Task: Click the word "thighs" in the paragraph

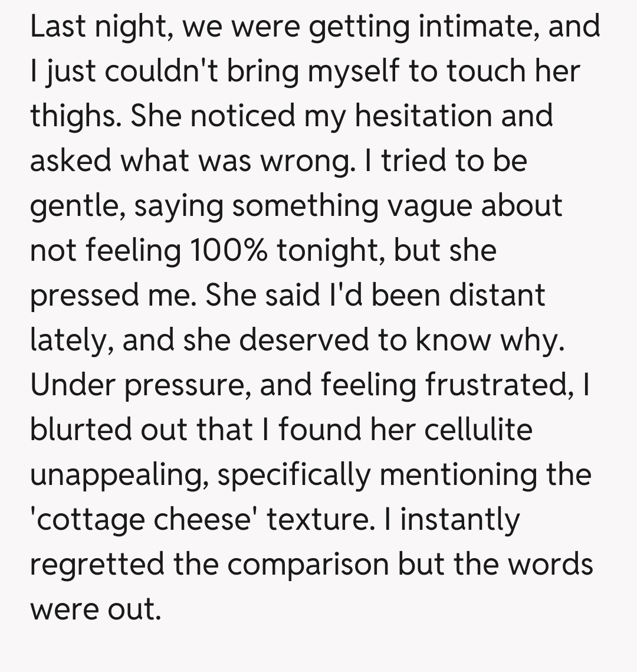Action: [x=73, y=115]
